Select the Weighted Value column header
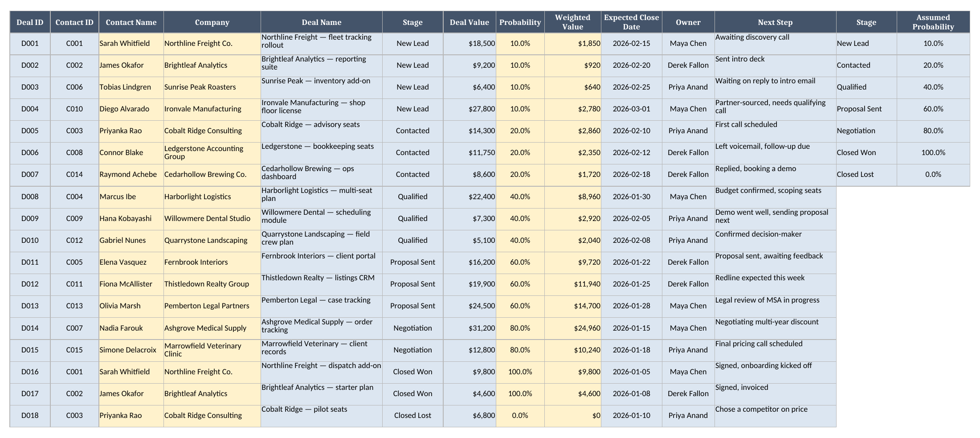The width and height of the screenshot is (980, 438). coord(572,22)
